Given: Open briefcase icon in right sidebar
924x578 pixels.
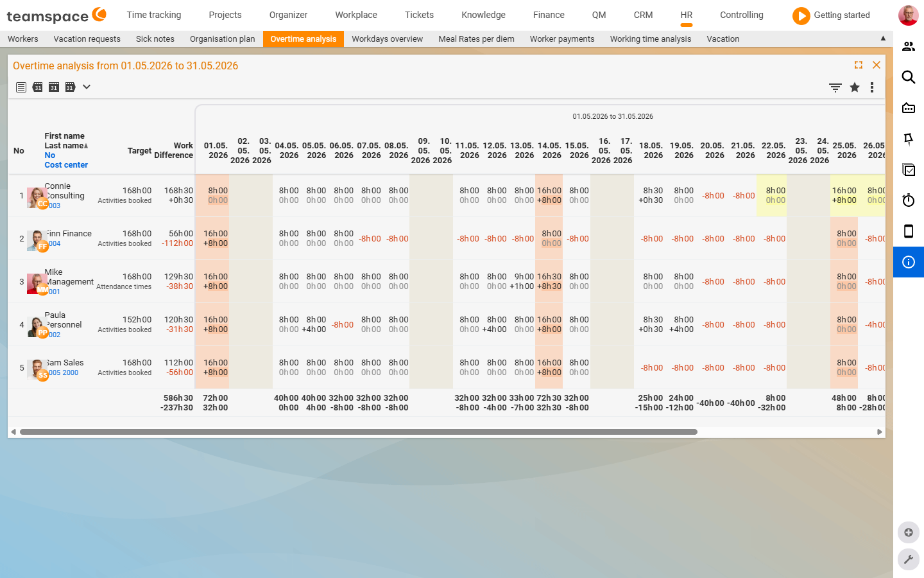Looking at the screenshot, I should [x=909, y=108].
